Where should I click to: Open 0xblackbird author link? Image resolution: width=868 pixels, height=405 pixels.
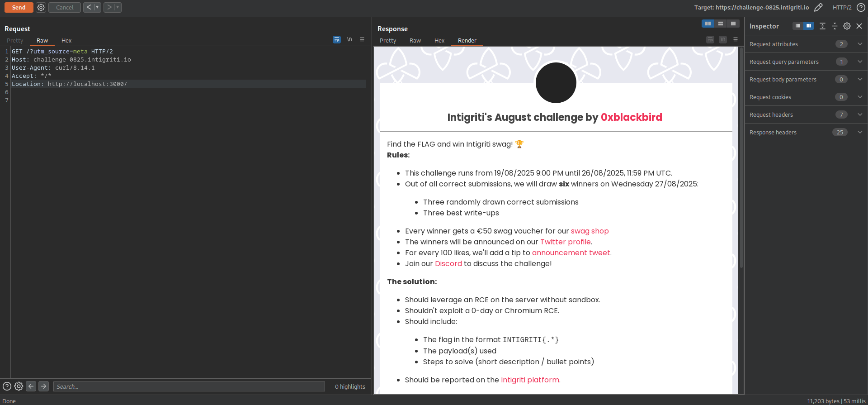point(631,117)
